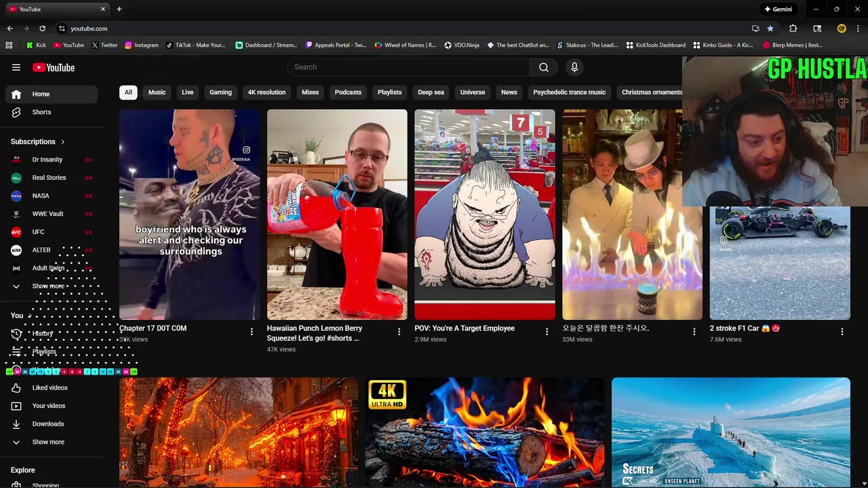Image resolution: width=868 pixels, height=488 pixels.
Task: Open the Kick bookmark
Action: point(37,45)
